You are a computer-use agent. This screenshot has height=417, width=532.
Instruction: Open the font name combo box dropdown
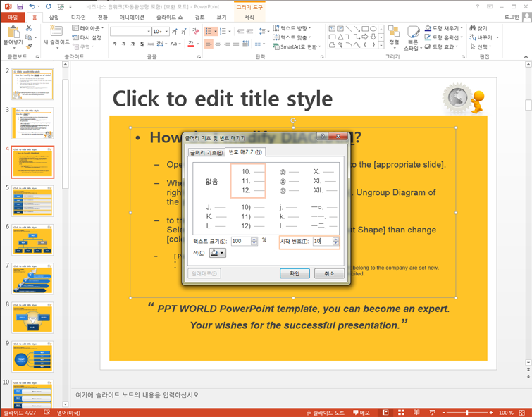click(149, 32)
